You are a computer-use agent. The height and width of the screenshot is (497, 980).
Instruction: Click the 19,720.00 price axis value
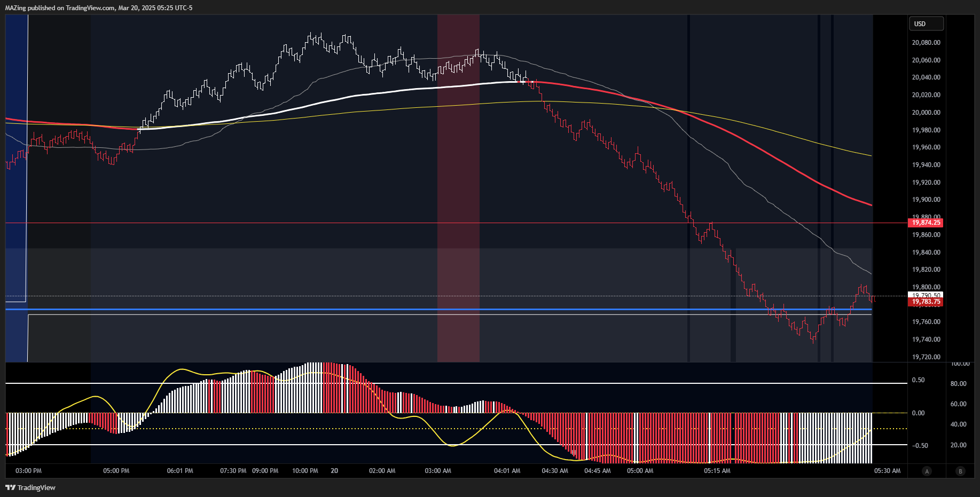(x=926, y=357)
